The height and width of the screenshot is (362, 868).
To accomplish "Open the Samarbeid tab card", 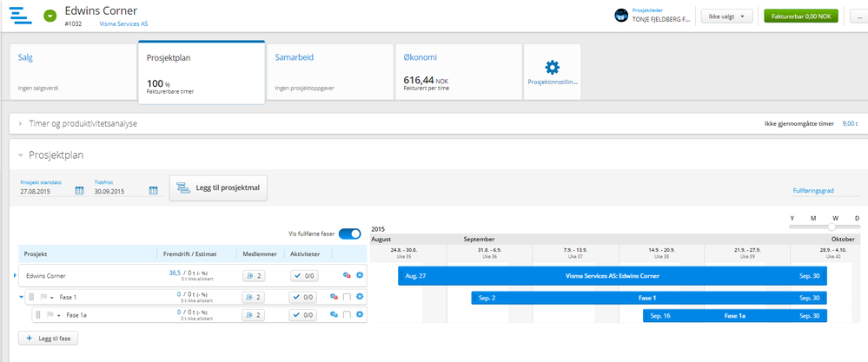I will click(330, 72).
